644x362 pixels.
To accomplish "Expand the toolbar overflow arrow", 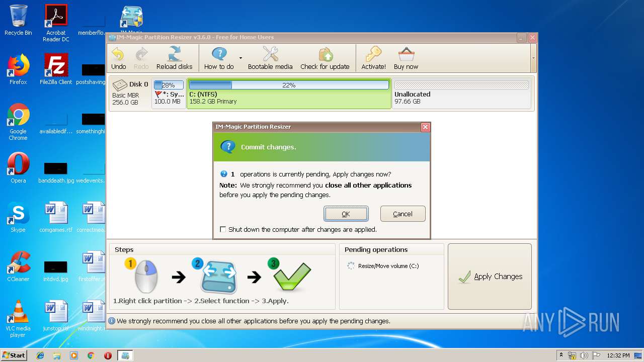I will pyautogui.click(x=533, y=58).
